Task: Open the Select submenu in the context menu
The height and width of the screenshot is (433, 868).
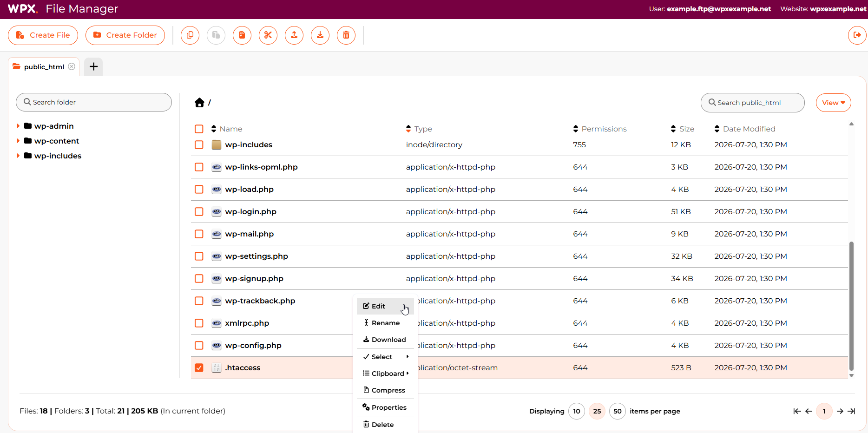Action: point(385,357)
